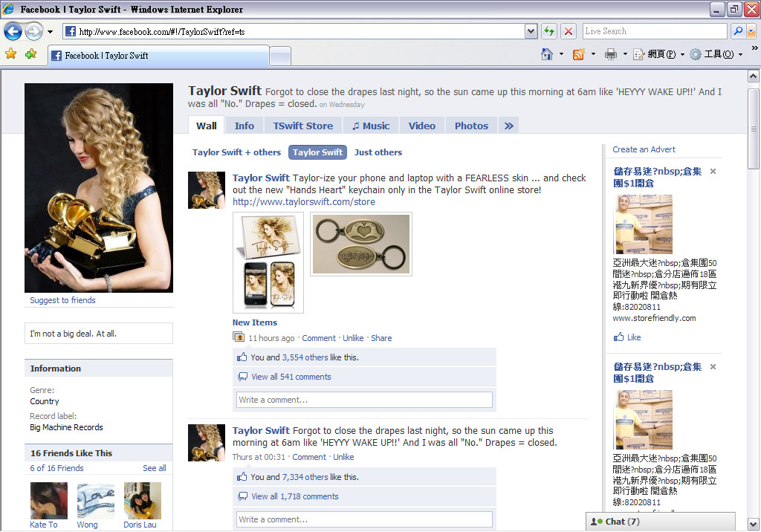Click the 7,334 others likes link

[305, 477]
